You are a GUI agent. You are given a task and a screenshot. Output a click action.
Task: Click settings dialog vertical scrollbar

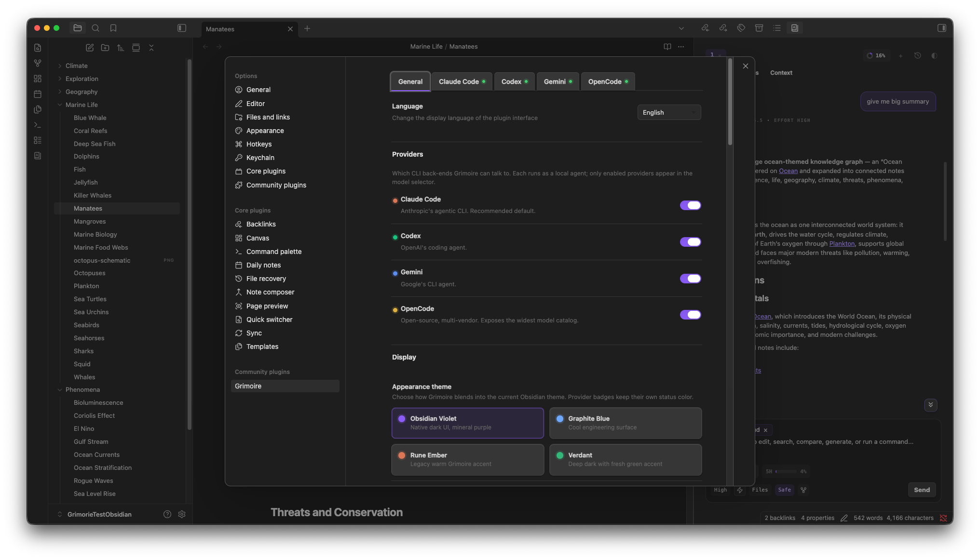730,102
